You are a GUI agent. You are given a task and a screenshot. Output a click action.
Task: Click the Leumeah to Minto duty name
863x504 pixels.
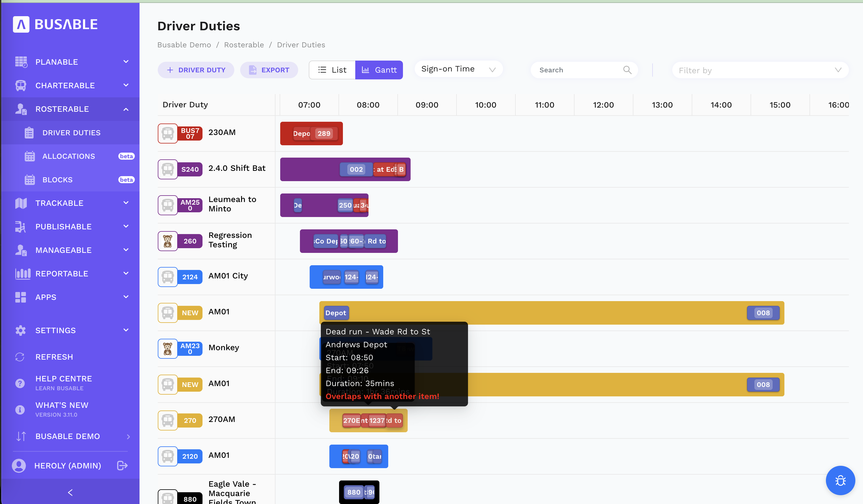pos(232,204)
